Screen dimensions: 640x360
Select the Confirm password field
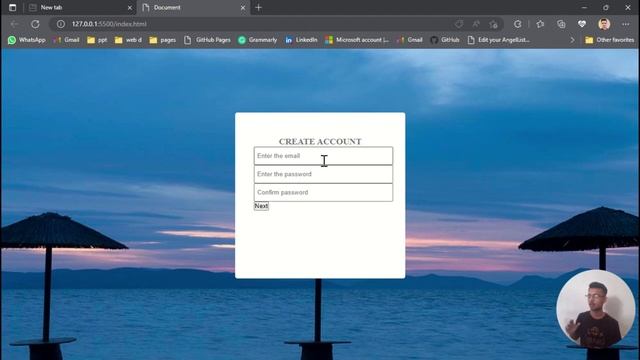[323, 192]
